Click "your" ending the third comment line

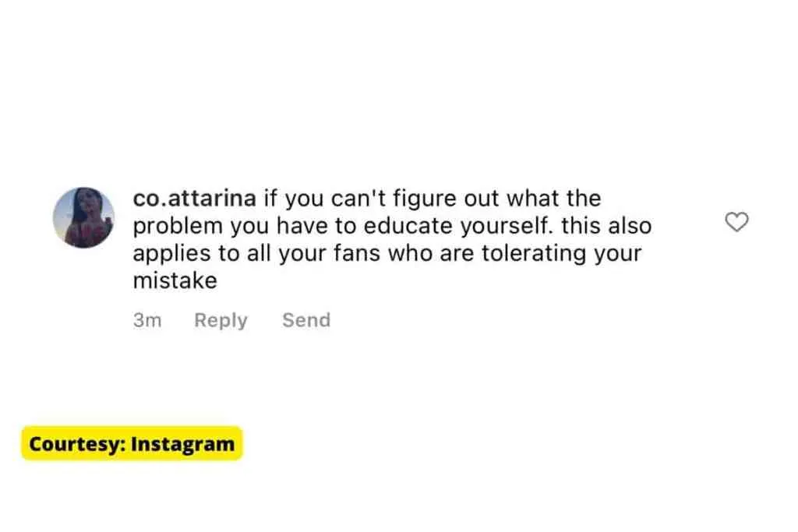618,253
